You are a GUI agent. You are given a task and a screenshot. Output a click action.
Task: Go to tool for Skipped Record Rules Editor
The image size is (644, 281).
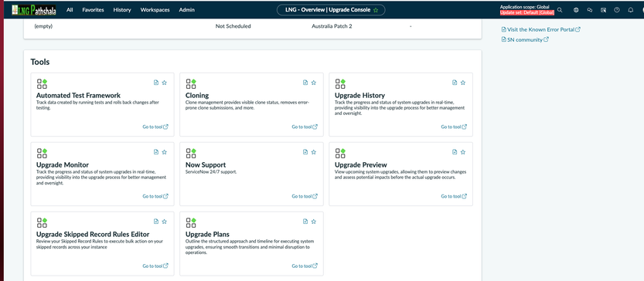click(155, 266)
